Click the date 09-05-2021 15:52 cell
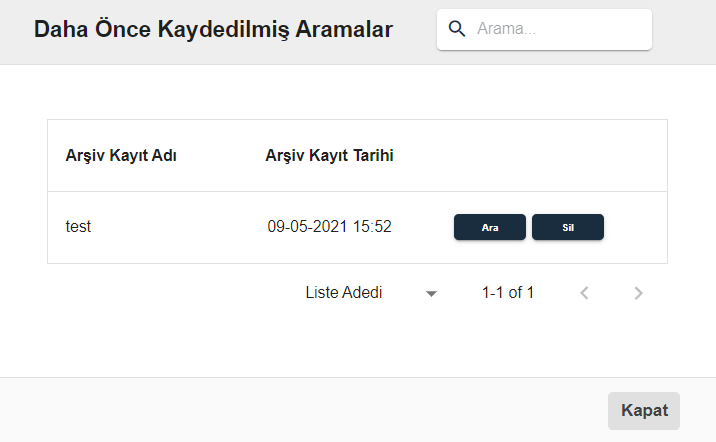Viewport: 716px width, 442px height. click(329, 226)
